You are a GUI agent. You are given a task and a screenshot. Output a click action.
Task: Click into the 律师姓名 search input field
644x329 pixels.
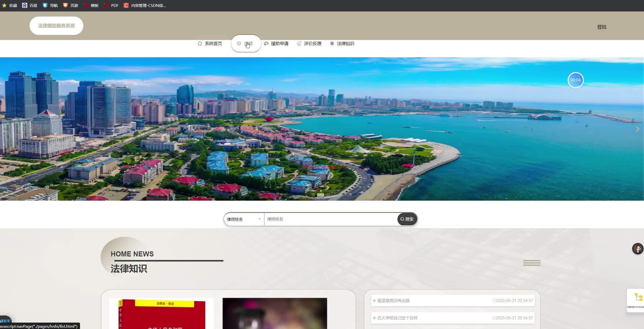(x=330, y=219)
